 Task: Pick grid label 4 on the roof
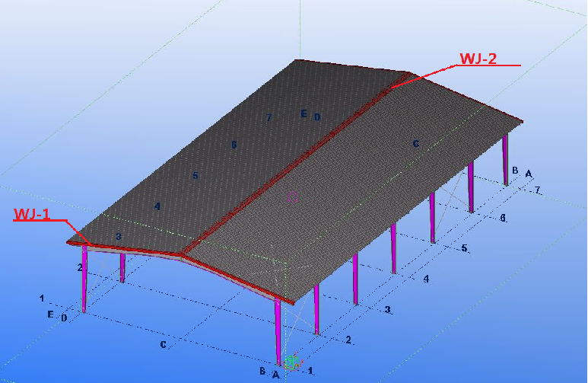pos(157,206)
